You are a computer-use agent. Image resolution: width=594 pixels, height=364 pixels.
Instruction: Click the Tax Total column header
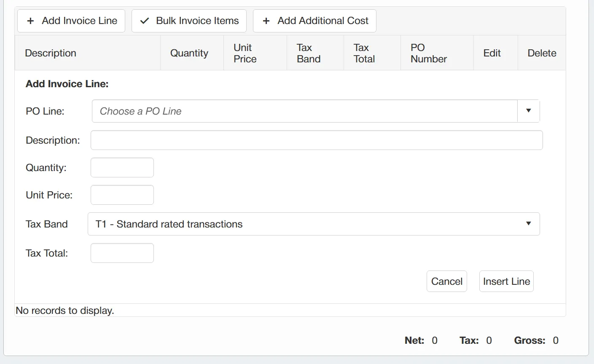[x=372, y=53]
